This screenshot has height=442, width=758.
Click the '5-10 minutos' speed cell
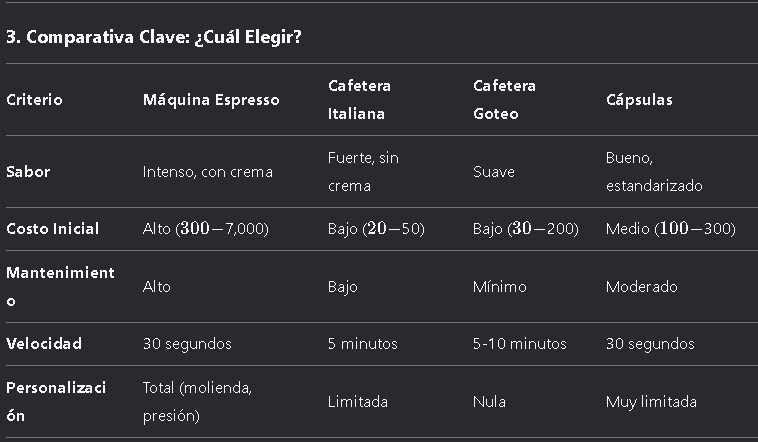click(x=520, y=344)
